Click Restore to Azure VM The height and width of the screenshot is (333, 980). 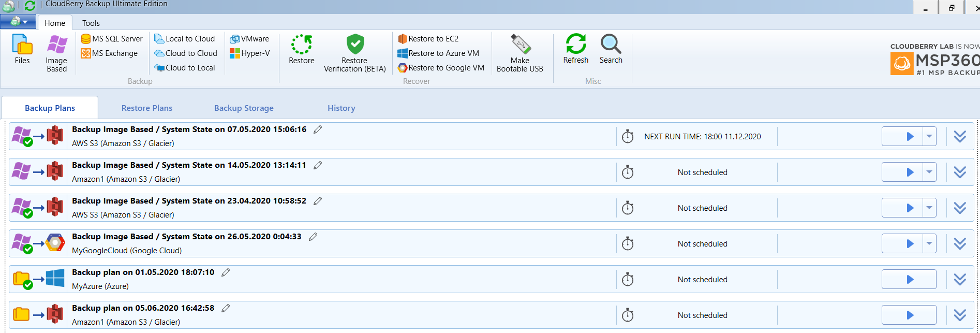[x=438, y=53]
